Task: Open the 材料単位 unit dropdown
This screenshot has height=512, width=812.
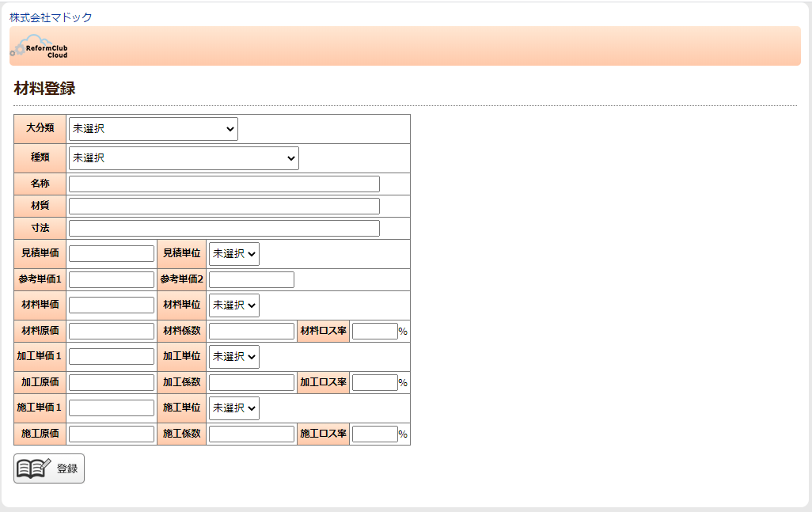Action: 233,305
